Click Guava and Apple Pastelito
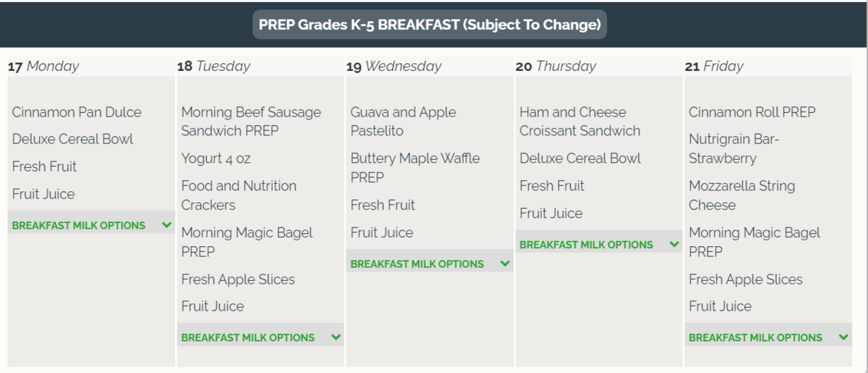This screenshot has width=868, height=373. [x=403, y=122]
